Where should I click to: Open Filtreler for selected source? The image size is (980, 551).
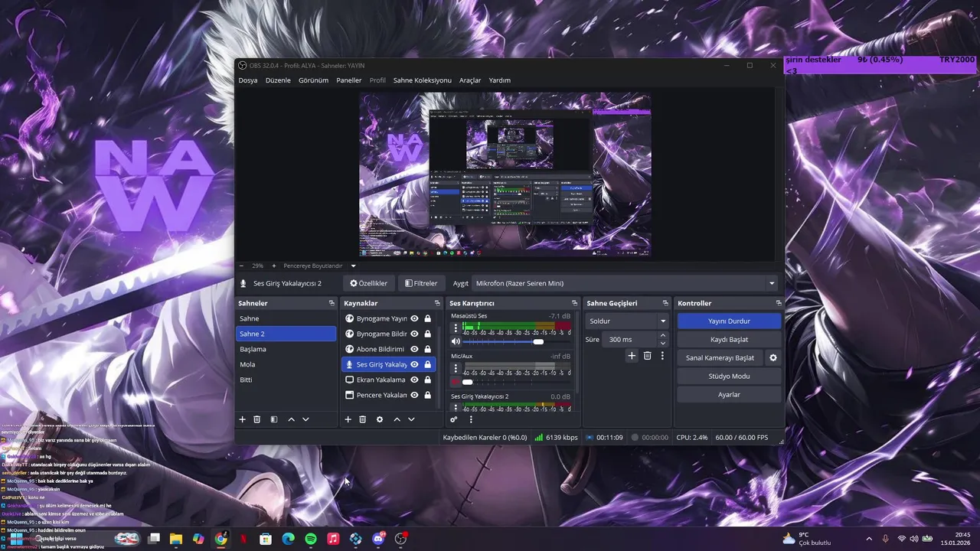421,283
